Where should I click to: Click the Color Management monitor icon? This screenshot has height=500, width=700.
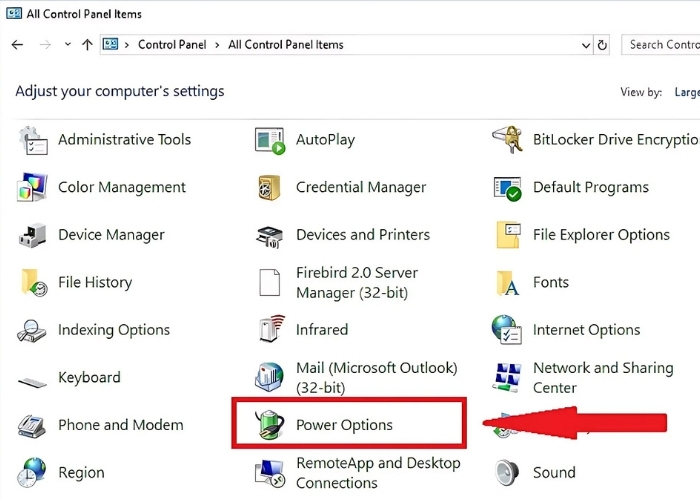click(33, 188)
